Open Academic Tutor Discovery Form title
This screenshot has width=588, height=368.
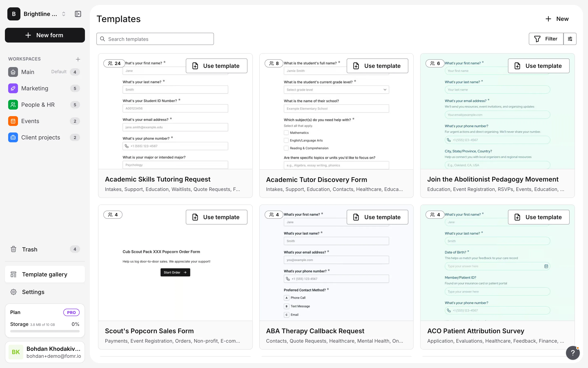click(316, 180)
